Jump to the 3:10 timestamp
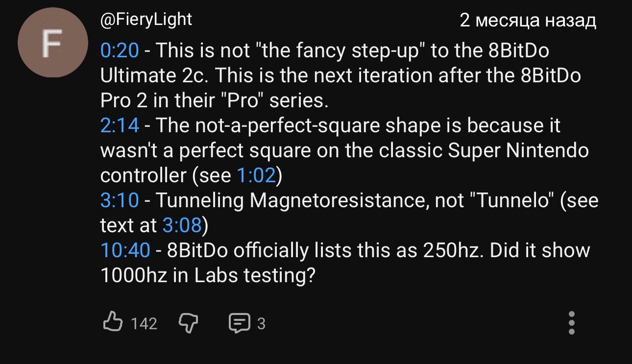 pos(120,200)
